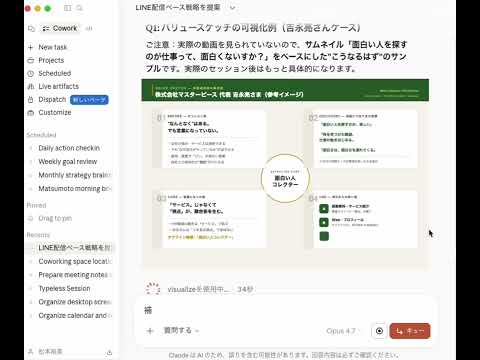
Task: Select the Cowork mode tab
Action: 60,28
